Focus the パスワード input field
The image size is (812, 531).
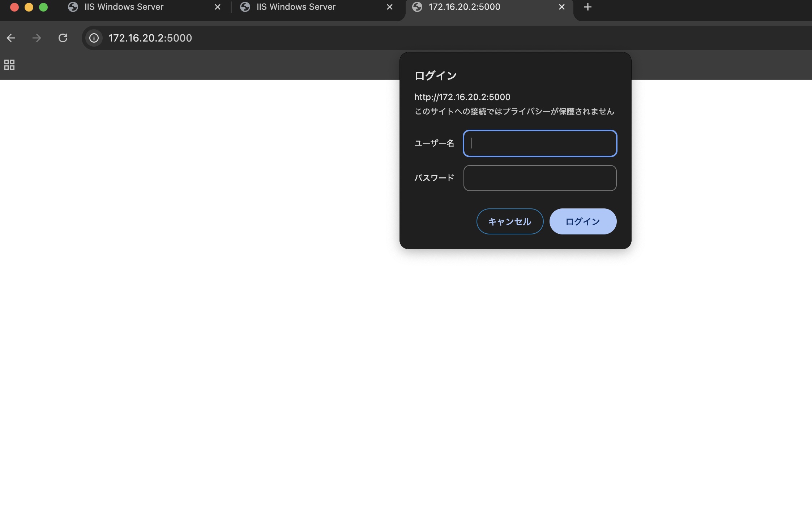coord(540,178)
